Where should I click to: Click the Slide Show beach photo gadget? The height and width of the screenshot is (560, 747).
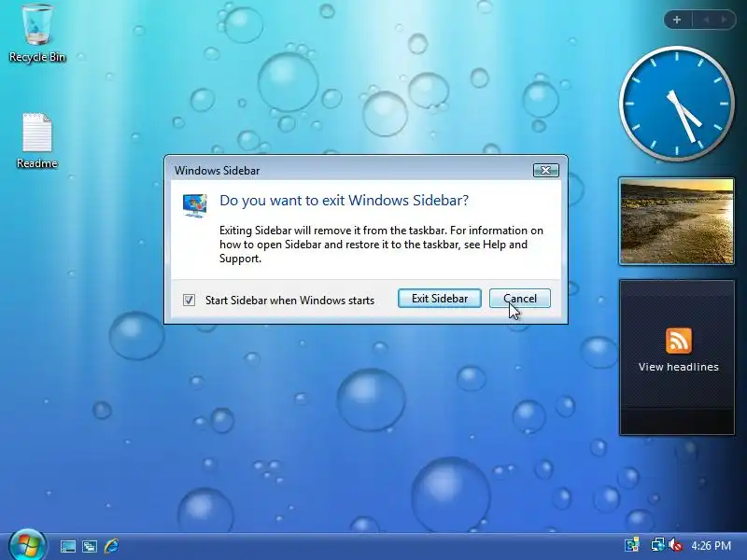click(x=676, y=221)
